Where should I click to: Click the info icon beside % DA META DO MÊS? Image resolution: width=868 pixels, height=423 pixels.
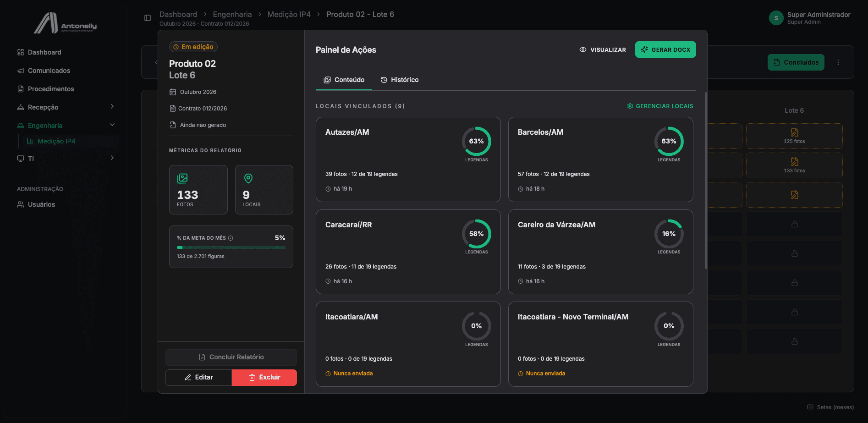(x=231, y=238)
